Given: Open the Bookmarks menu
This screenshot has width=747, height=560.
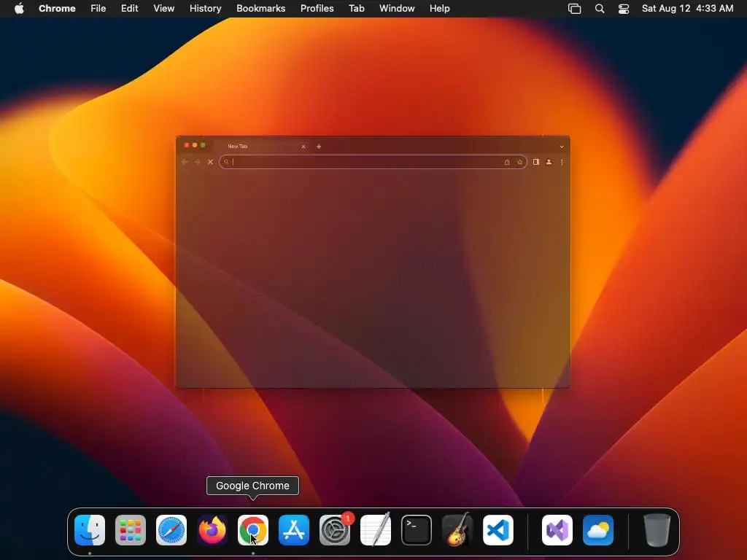Looking at the screenshot, I should (x=261, y=9).
